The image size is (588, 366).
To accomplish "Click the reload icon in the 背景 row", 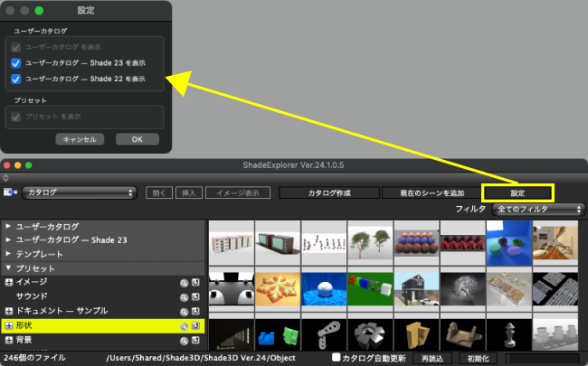I will [195, 340].
